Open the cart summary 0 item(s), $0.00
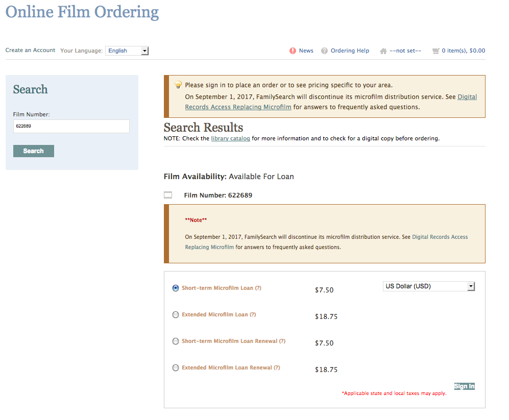 coord(463,51)
